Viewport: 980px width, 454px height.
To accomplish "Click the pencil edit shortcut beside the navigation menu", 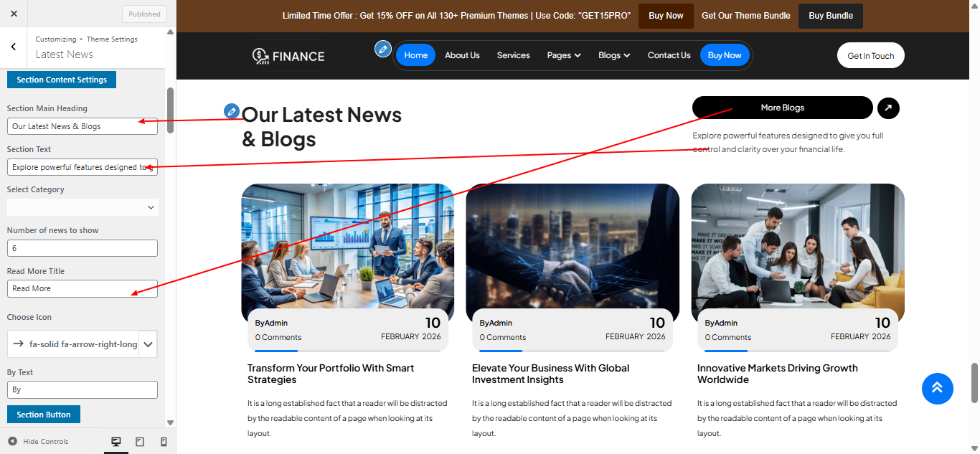I will coord(383,49).
